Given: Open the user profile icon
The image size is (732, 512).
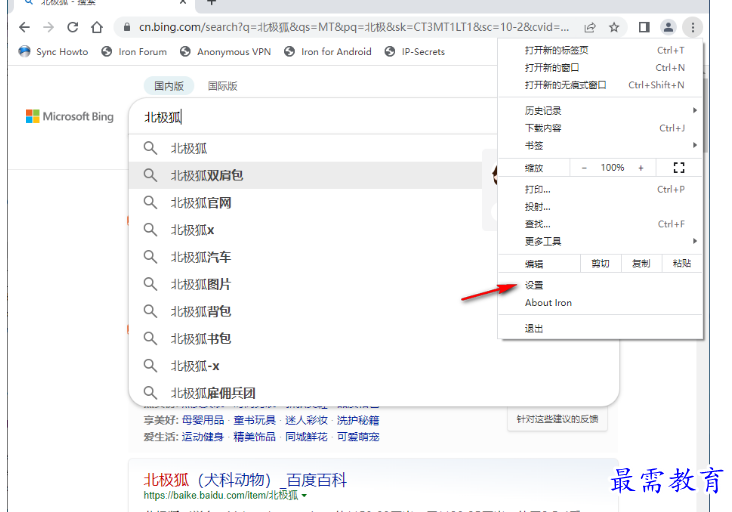Looking at the screenshot, I should coord(669,28).
